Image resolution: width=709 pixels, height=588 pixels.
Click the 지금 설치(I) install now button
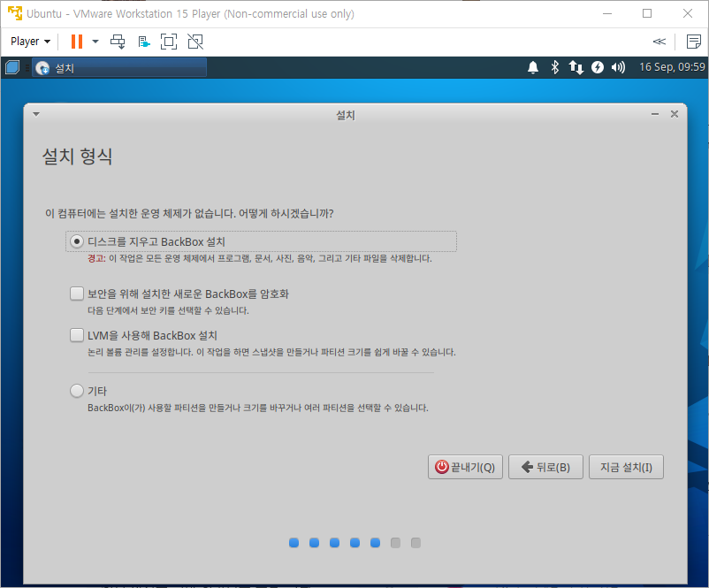point(626,467)
